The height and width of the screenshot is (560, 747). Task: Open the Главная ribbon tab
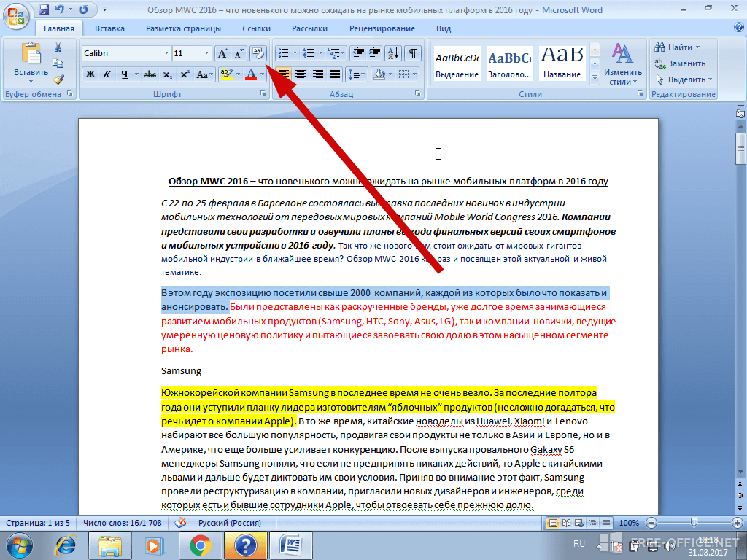click(59, 28)
